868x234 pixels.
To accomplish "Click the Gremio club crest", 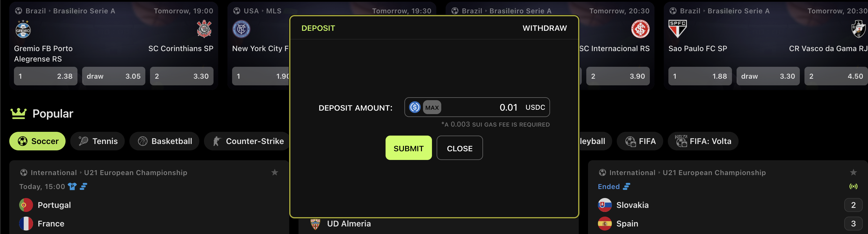I will 23,30.
